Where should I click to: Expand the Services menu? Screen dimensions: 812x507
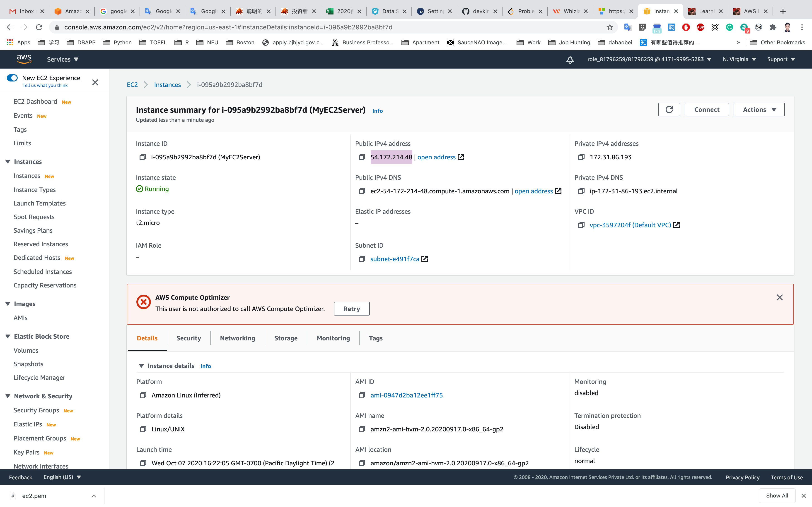62,59
